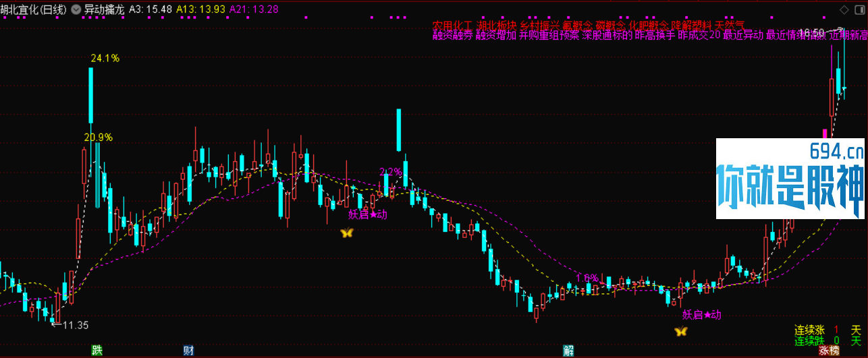Click the 2.2% magenta label
The height and width of the screenshot is (358, 868).
(x=390, y=171)
